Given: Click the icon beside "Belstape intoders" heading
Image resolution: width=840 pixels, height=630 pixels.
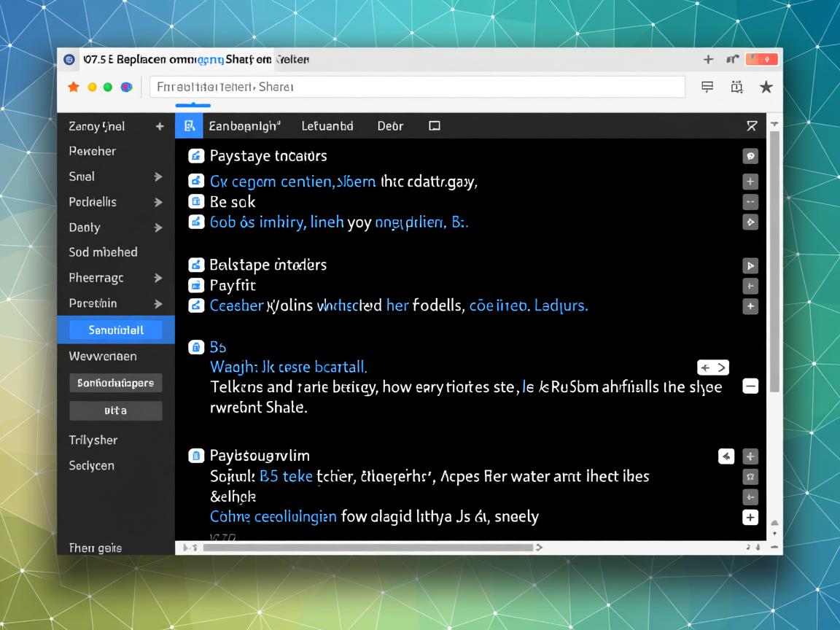Looking at the screenshot, I should tap(195, 265).
